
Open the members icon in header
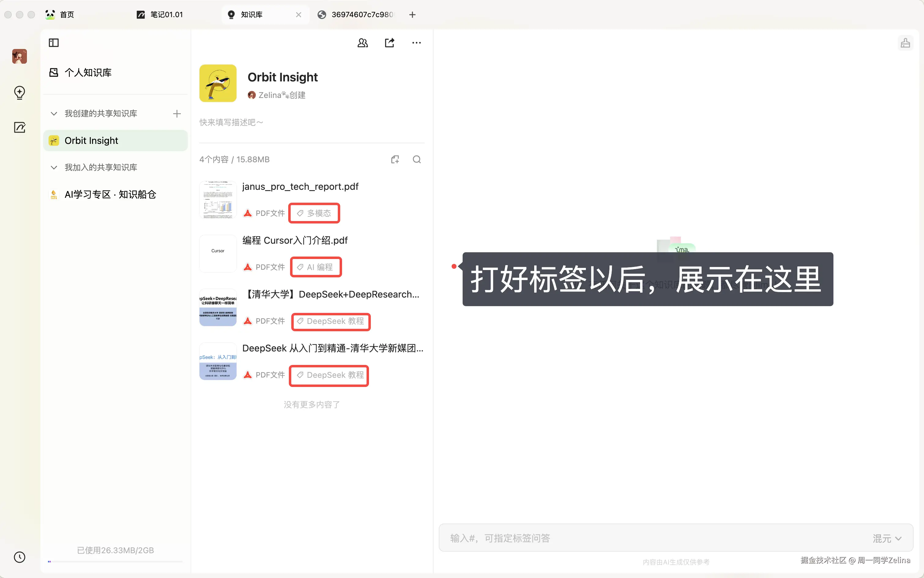tap(363, 43)
